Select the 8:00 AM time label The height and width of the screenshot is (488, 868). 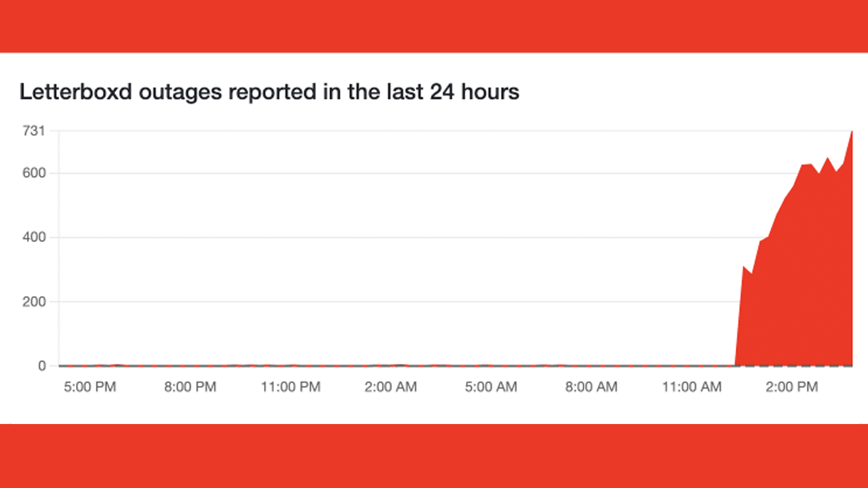(591, 387)
